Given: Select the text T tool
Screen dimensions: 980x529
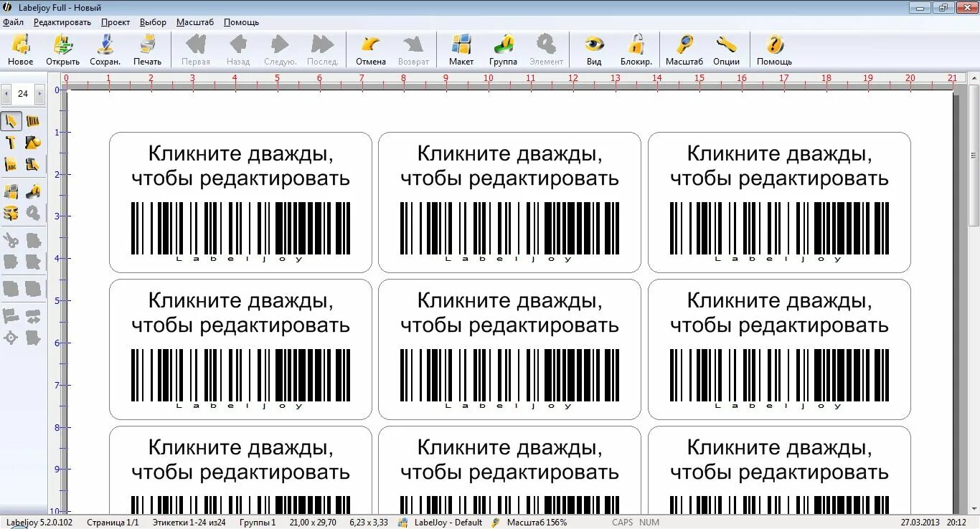Looking at the screenshot, I should click(11, 143).
